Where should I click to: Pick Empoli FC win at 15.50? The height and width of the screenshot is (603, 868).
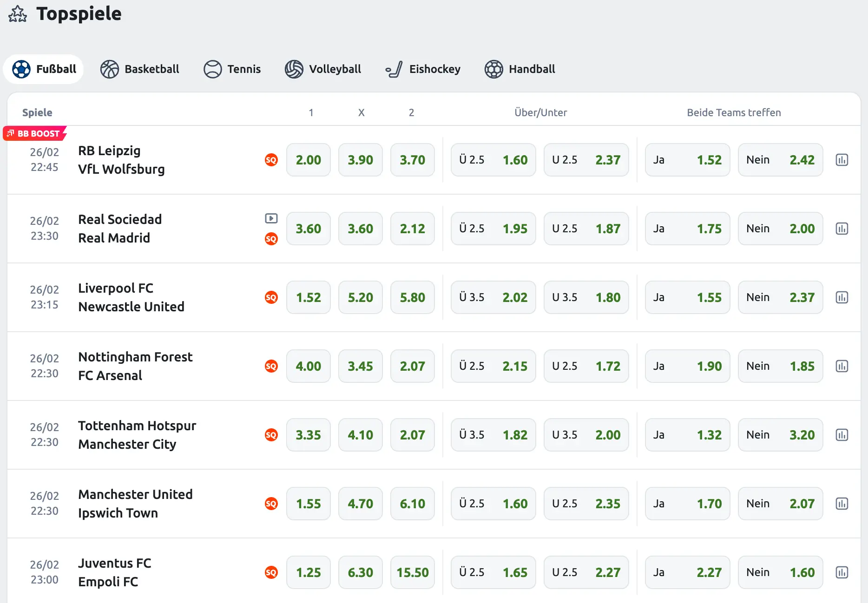coord(413,572)
